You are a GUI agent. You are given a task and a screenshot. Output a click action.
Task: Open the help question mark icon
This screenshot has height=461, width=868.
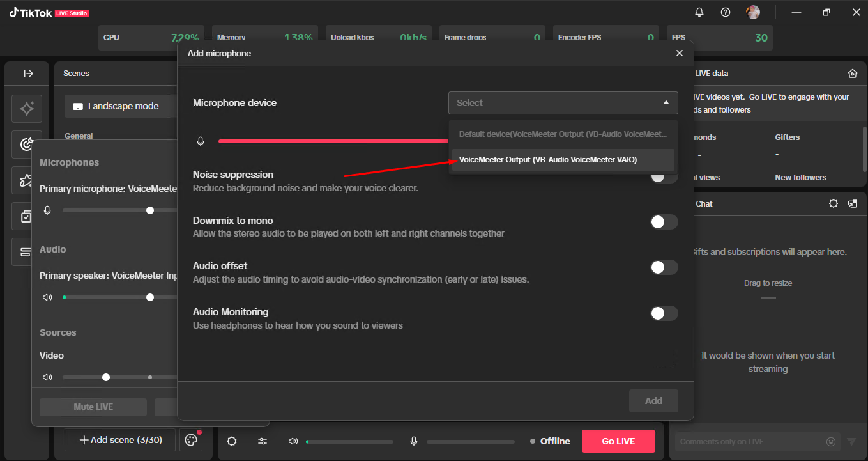pyautogui.click(x=726, y=12)
